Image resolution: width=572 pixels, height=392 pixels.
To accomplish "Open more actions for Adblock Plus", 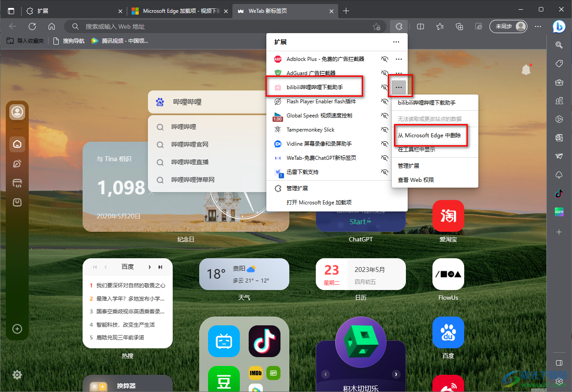I will (399, 59).
